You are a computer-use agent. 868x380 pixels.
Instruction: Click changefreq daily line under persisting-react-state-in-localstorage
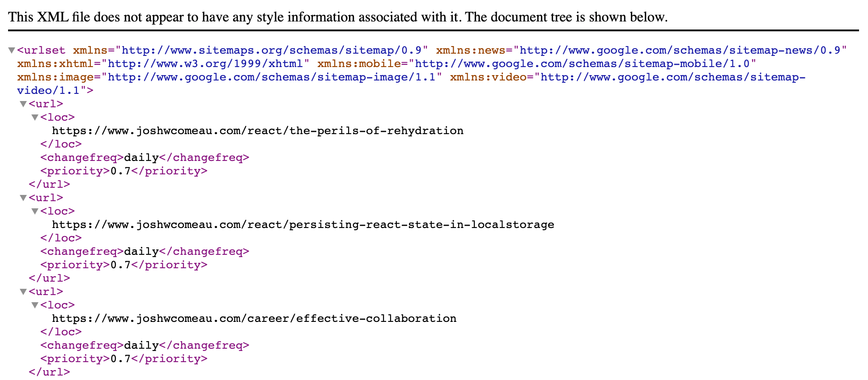(x=145, y=251)
